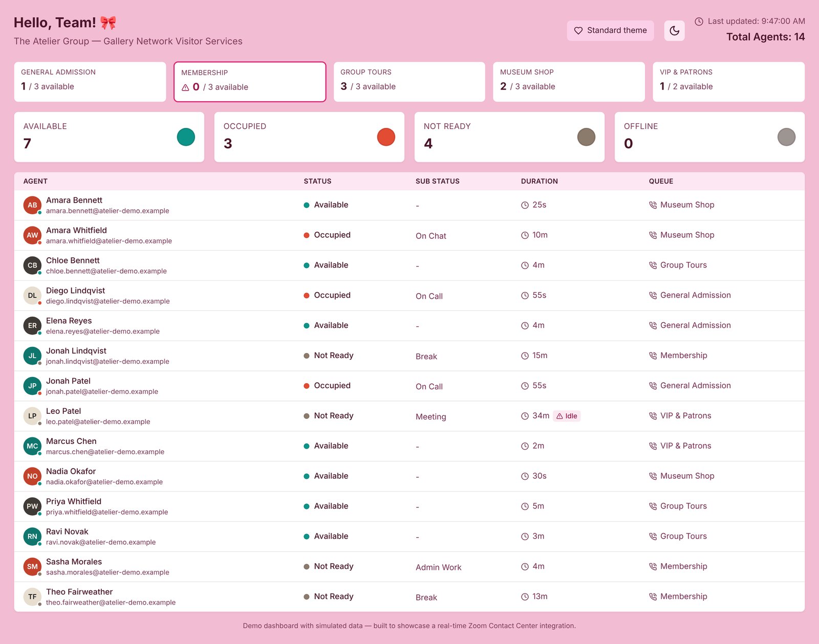Click the phone icon in Amara Bennett's Museum Shop

(x=653, y=205)
